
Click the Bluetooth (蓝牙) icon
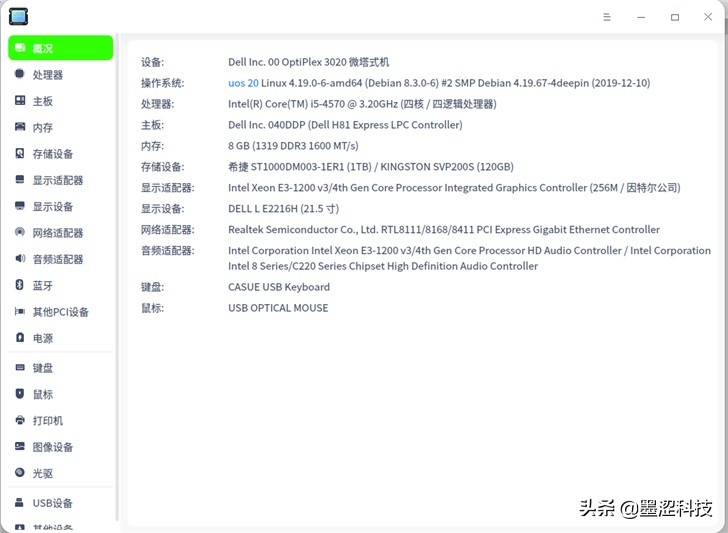[20, 285]
